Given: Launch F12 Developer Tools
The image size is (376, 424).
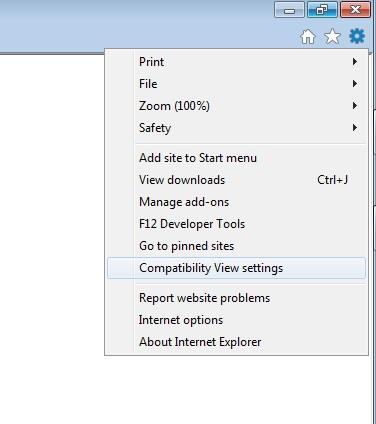Looking at the screenshot, I should [x=236, y=224].
